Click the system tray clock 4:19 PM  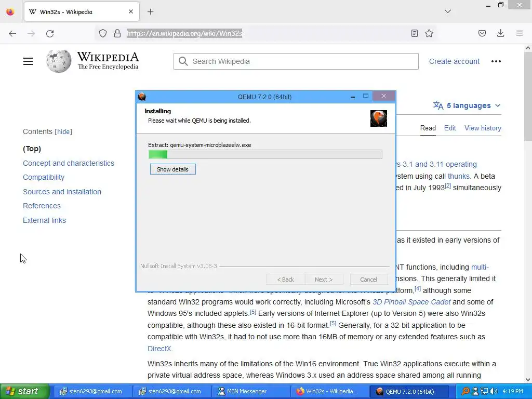click(513, 391)
